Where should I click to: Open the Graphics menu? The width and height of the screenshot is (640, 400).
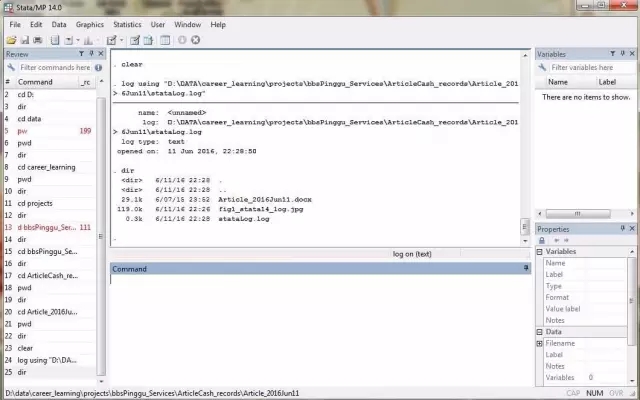[90, 24]
